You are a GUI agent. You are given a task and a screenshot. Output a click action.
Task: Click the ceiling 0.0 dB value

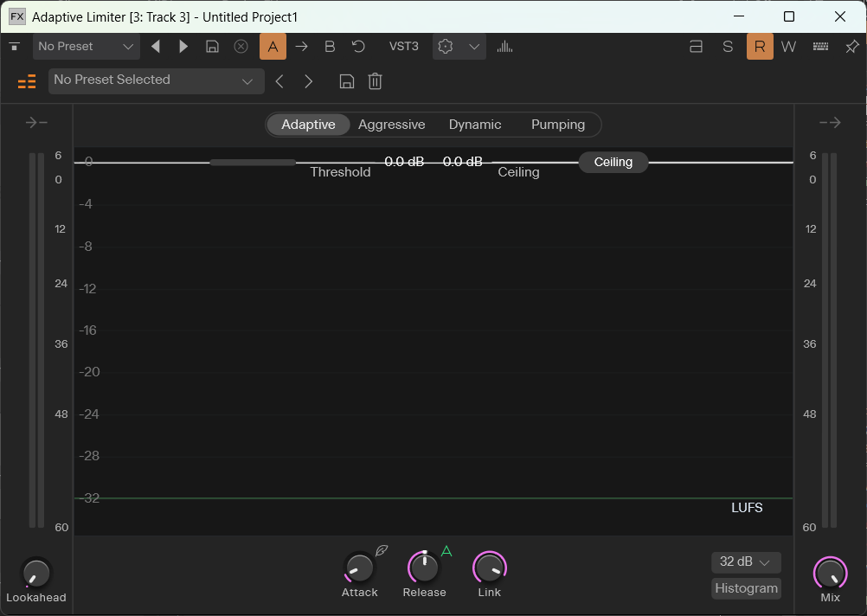(463, 162)
